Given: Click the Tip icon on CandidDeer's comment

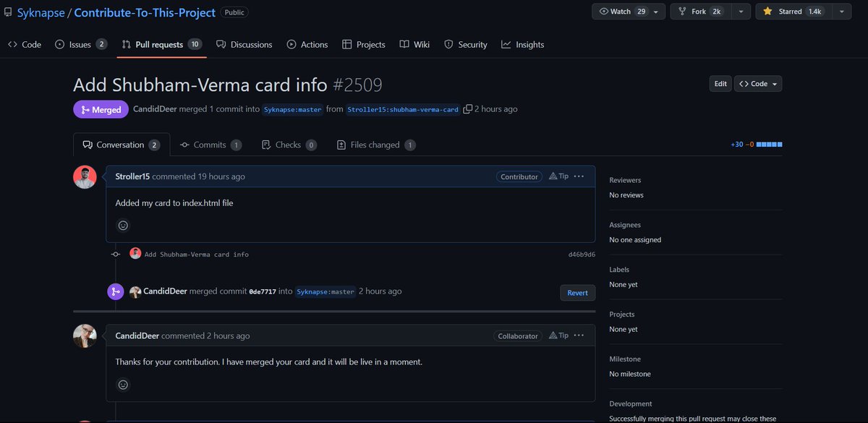Looking at the screenshot, I should click(x=558, y=336).
